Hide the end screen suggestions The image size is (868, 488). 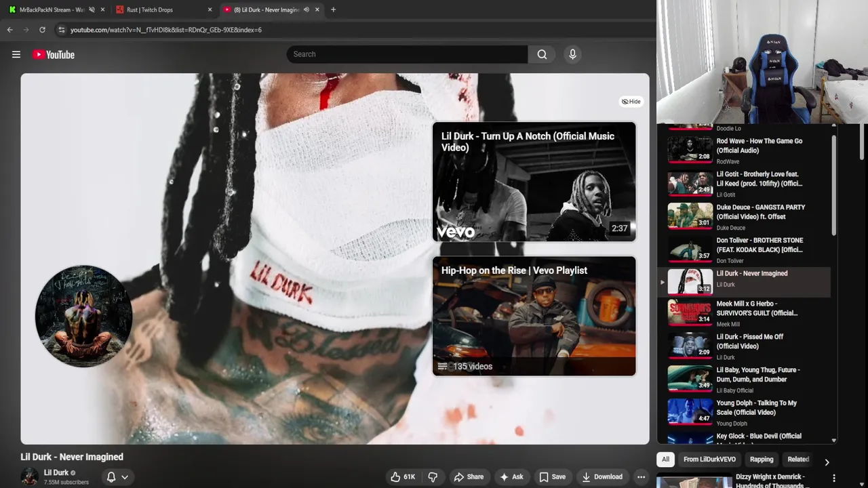click(631, 102)
